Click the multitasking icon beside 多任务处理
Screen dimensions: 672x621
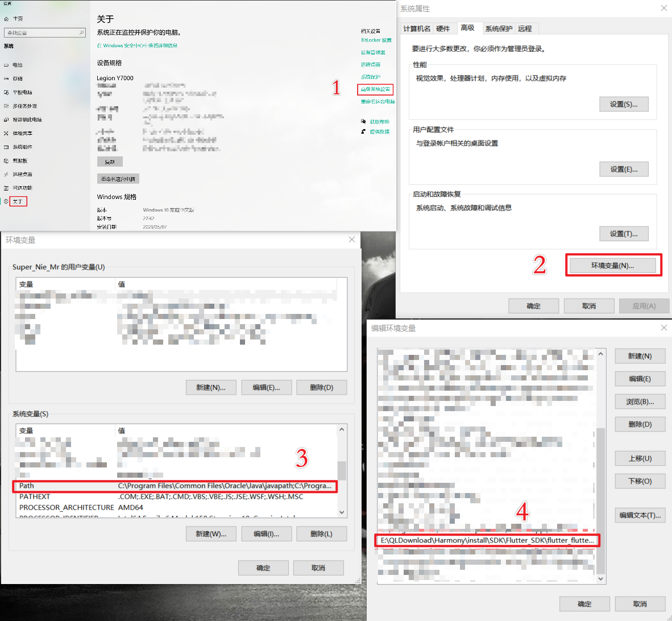[6, 106]
